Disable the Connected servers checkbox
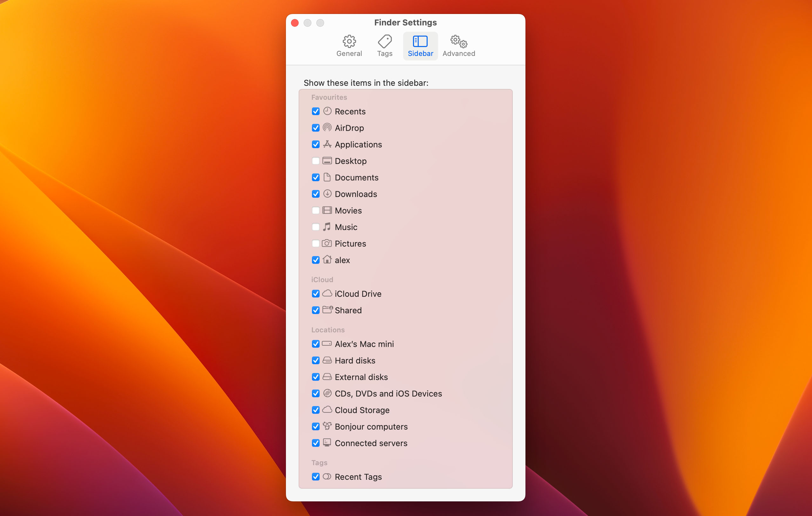The image size is (812, 516). (315, 443)
